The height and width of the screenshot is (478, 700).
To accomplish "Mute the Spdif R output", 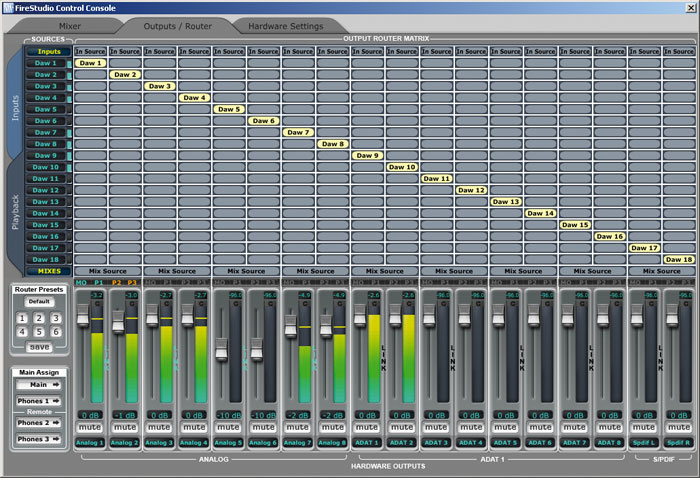I will [679, 427].
